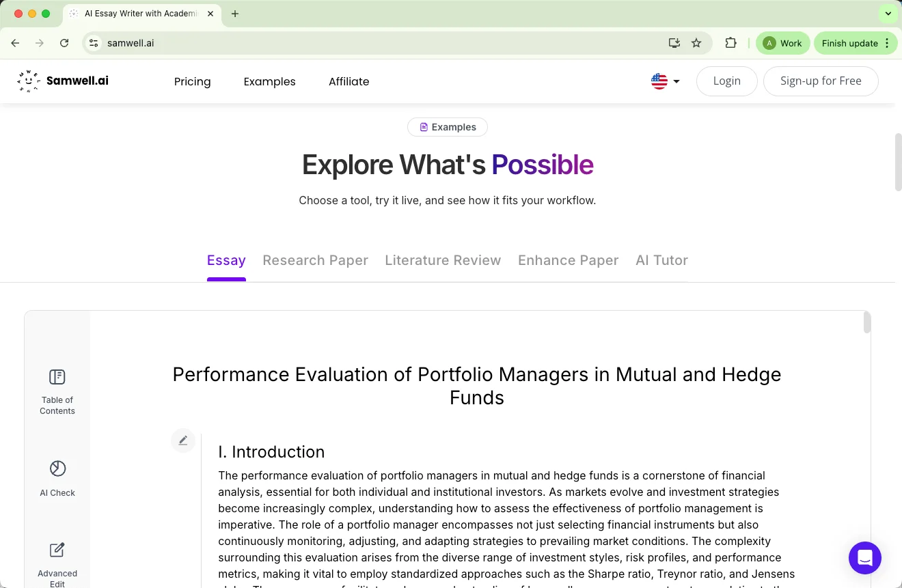This screenshot has height=588, width=902.
Task: Go to the Pricing page
Action: (x=192, y=81)
